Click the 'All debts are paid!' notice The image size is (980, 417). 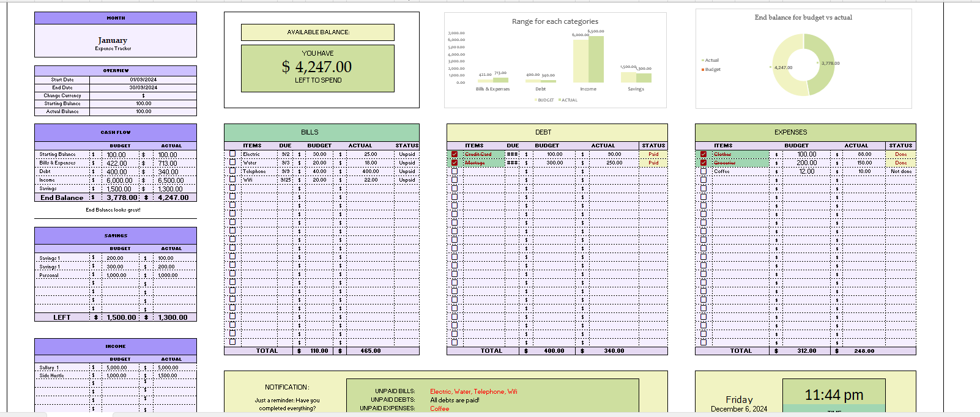click(455, 400)
